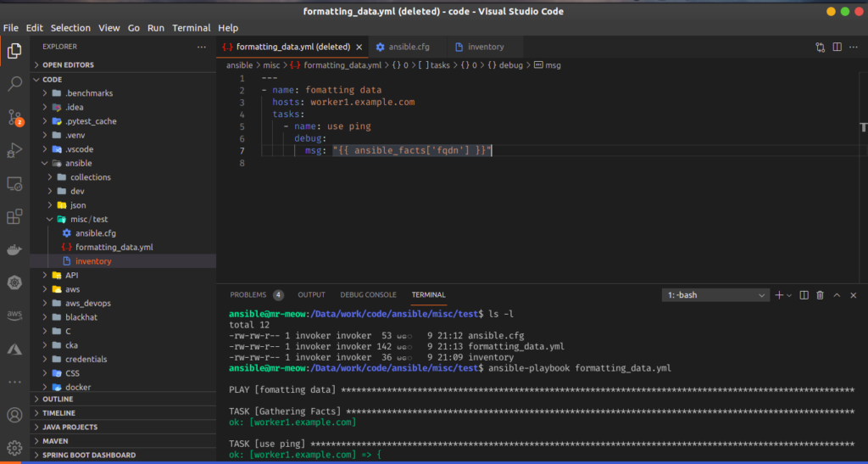
Task: Open the Selection menu
Action: coord(70,28)
